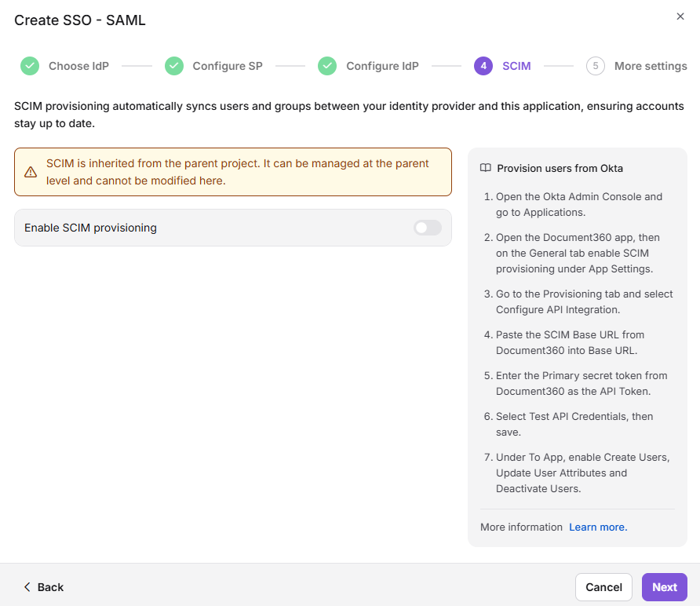Viewport: 700px width, 606px height.
Task: Click the 'Enable SCIM provisioning' label
Action: 90,228
